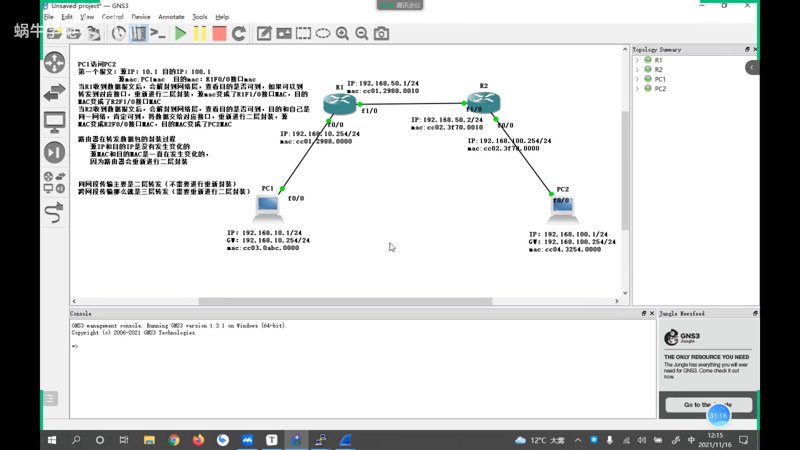Click the R1 f1/0 interface label
800x450 pixels.
tap(369, 111)
